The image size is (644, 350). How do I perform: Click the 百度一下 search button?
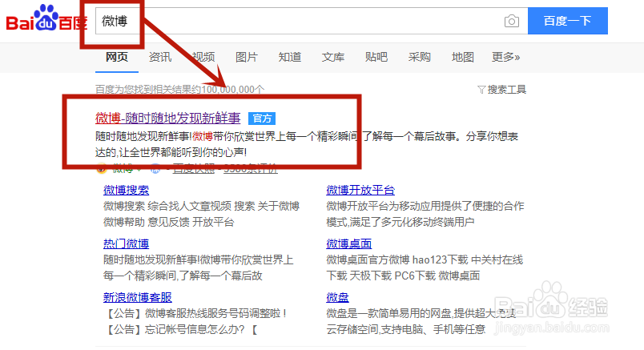568,21
